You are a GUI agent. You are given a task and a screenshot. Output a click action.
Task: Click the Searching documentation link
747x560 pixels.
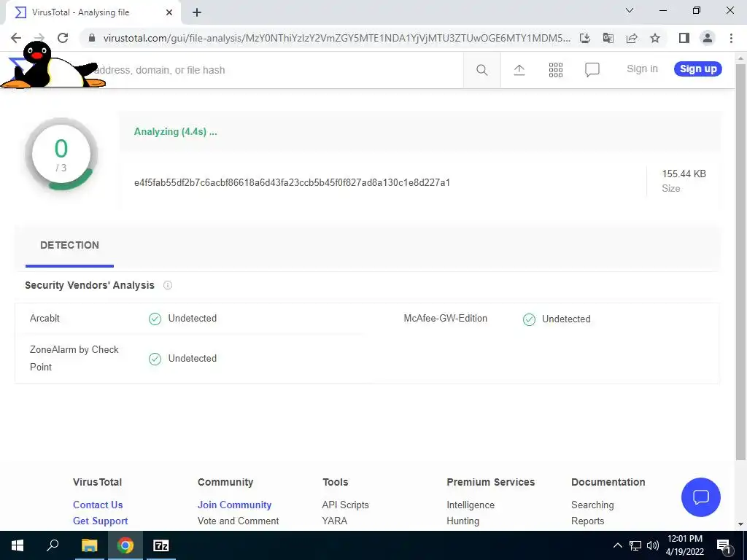(x=592, y=505)
